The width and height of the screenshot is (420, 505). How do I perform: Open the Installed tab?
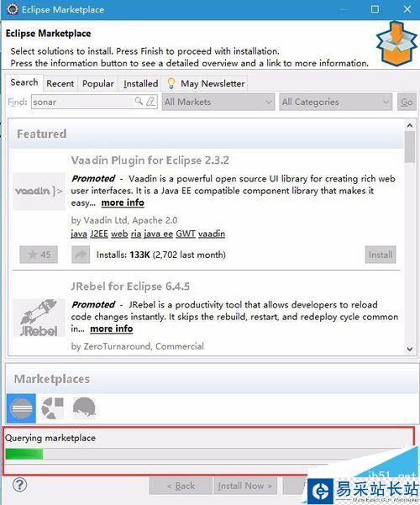point(141,83)
